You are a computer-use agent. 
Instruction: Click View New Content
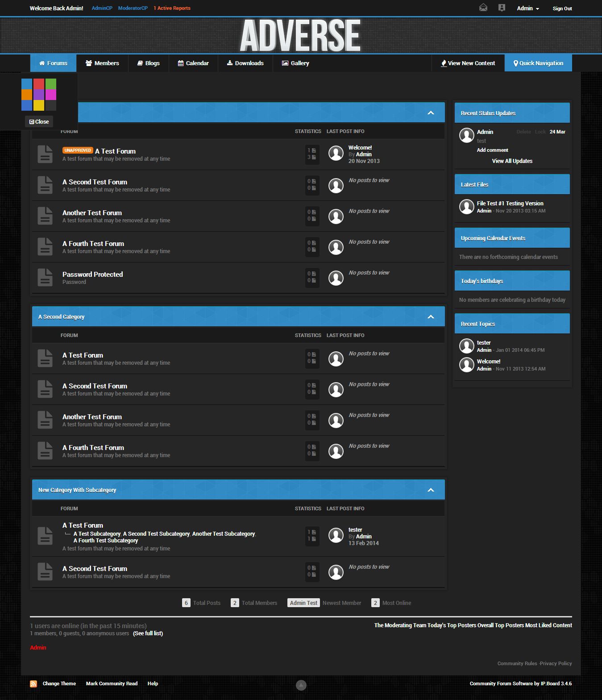[x=468, y=63]
